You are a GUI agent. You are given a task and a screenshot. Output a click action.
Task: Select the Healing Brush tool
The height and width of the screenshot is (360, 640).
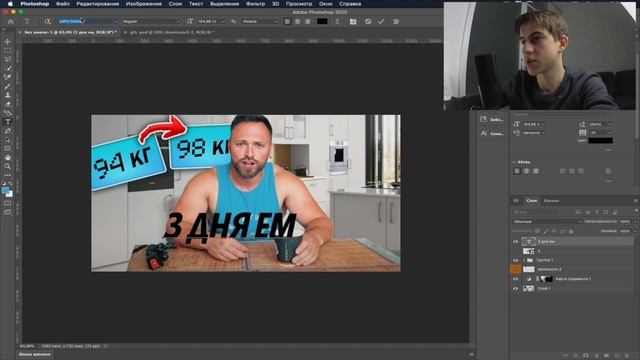(7, 77)
